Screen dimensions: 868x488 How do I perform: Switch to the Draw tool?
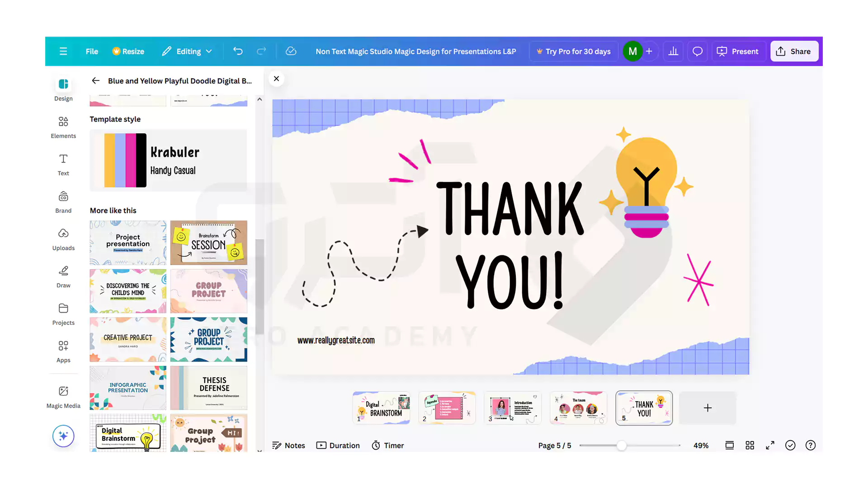point(63,276)
